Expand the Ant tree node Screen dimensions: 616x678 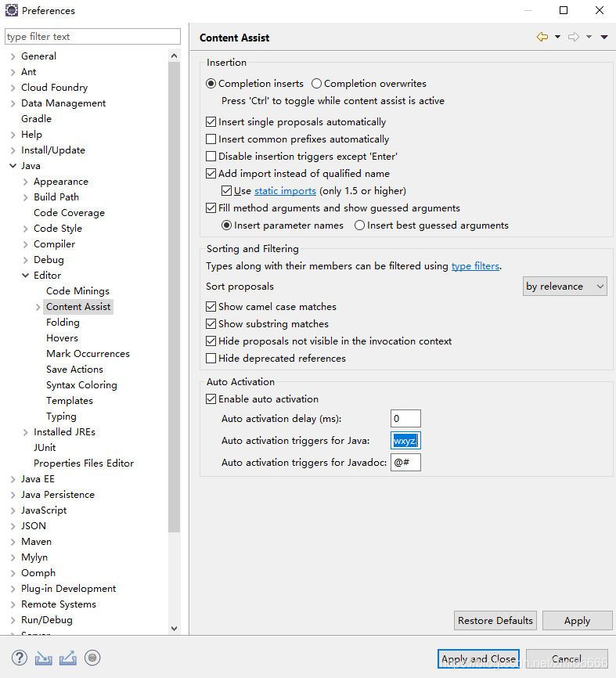pos(13,72)
